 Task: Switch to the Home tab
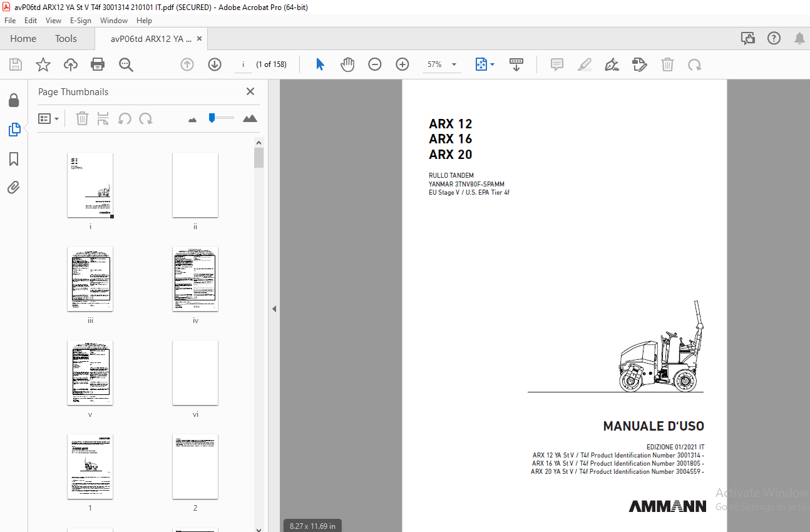[23, 39]
